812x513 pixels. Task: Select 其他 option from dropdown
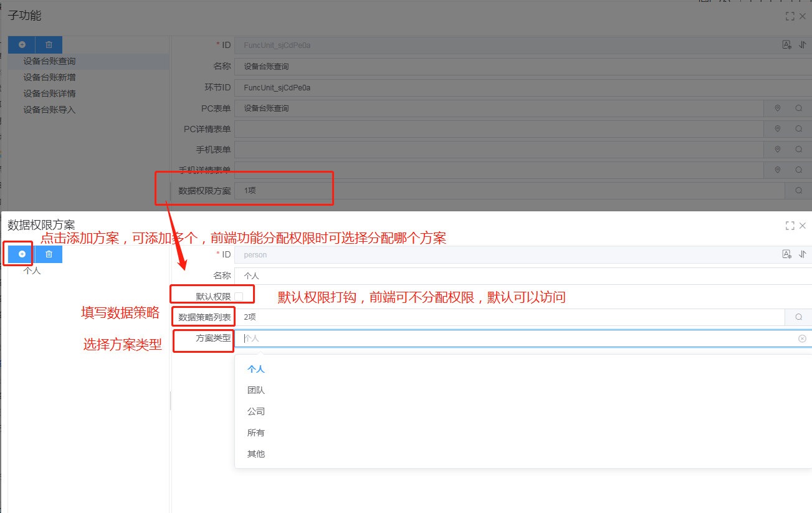256,454
